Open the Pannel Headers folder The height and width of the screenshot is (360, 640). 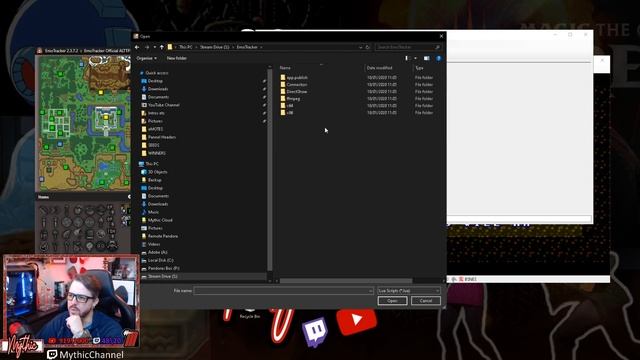[x=162, y=137]
